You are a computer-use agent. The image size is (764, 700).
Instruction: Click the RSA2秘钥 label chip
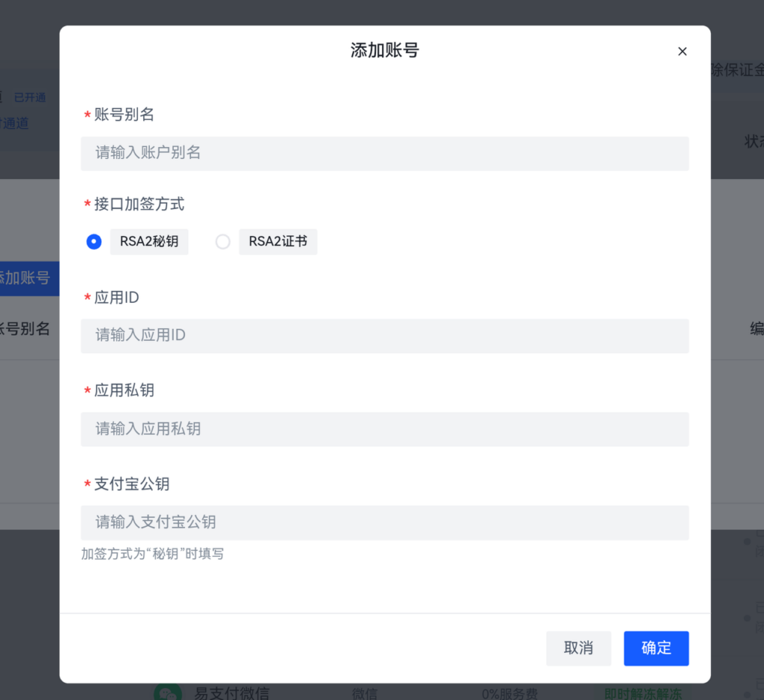click(149, 242)
